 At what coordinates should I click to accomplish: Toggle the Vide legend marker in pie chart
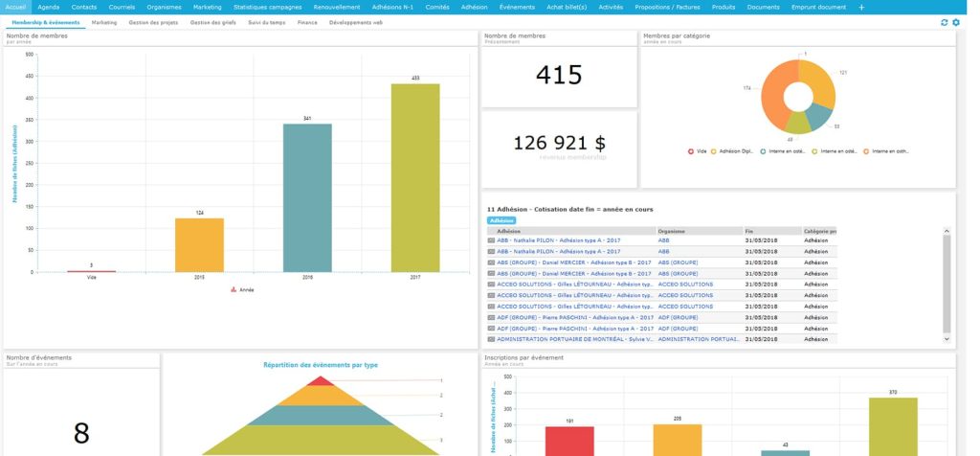click(x=691, y=151)
